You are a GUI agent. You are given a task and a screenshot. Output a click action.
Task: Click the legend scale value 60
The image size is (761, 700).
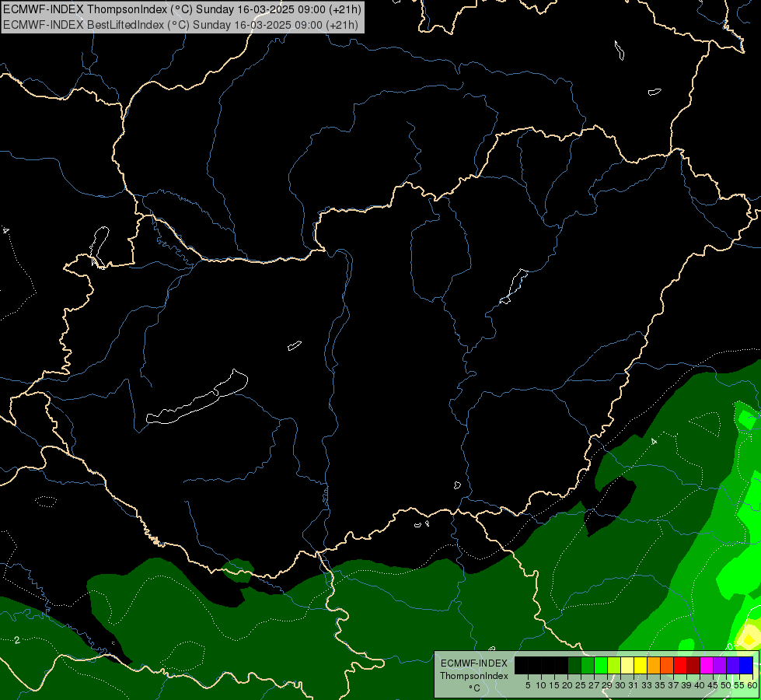(x=752, y=685)
